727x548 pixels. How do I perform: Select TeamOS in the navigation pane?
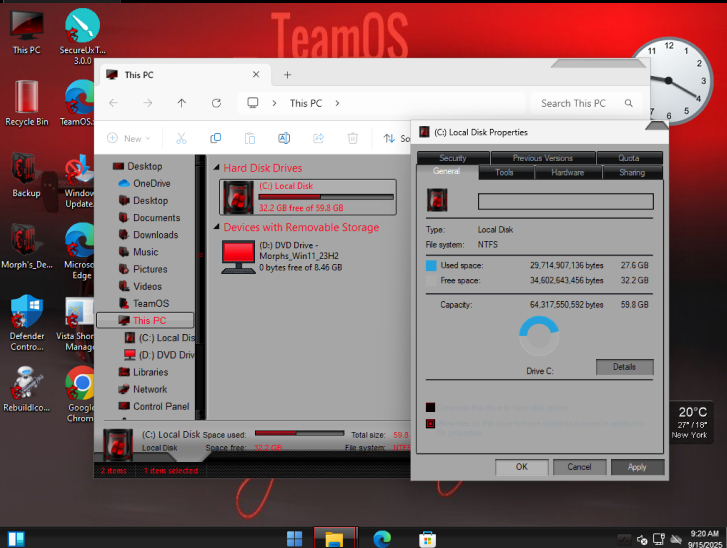(144, 303)
